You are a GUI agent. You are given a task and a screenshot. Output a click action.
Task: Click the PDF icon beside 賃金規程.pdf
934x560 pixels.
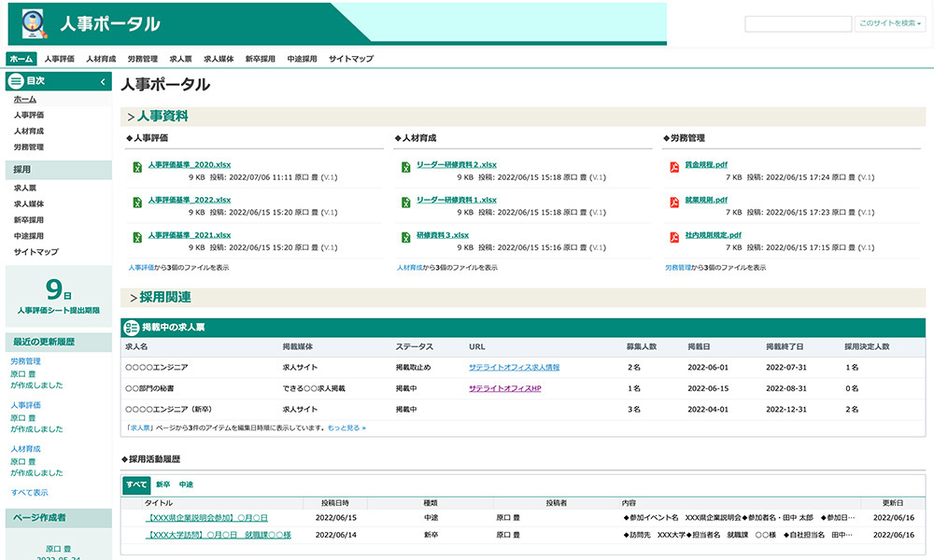point(674,167)
